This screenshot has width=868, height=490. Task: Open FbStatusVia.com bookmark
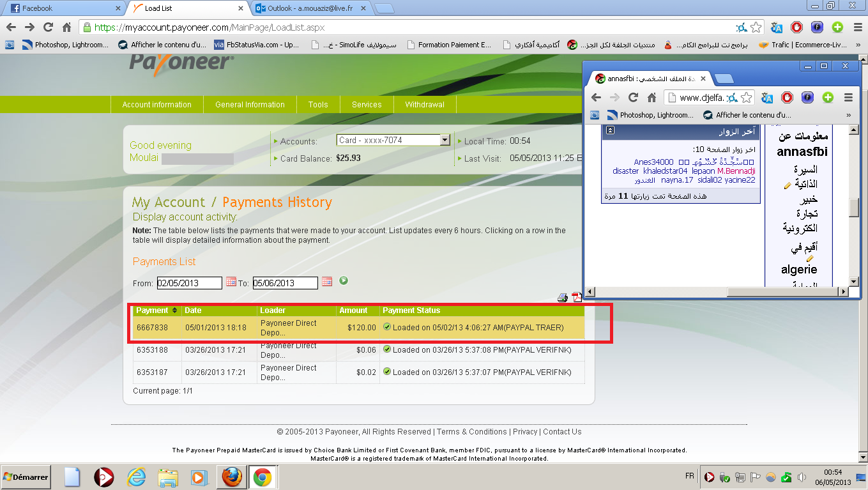[256, 45]
